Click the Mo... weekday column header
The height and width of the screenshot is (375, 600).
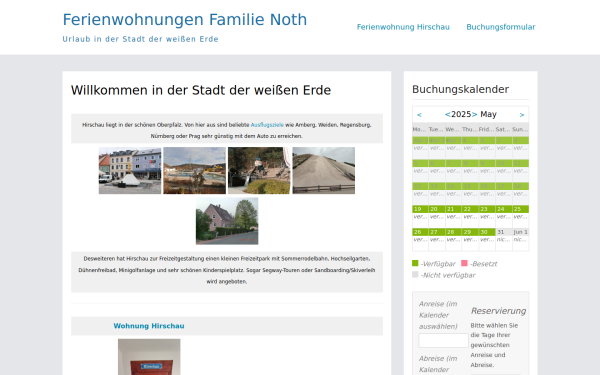421,129
